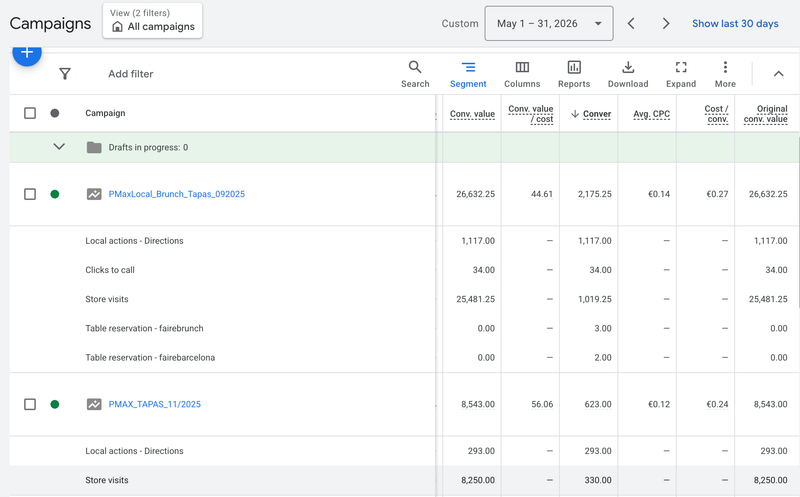This screenshot has width=800, height=497.
Task: Open Reports from the toolbar
Action: coord(574,74)
